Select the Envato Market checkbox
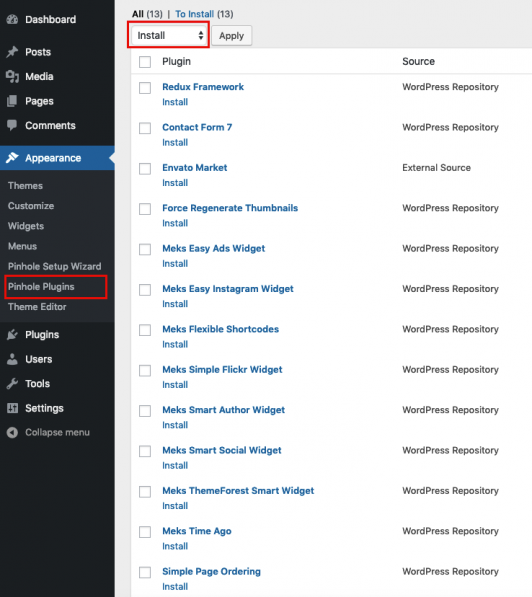Screen dimensions: 532x597 tap(145, 168)
